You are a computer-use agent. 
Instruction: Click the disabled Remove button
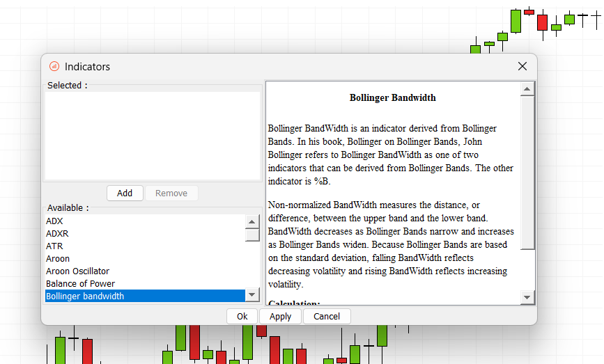tap(171, 193)
